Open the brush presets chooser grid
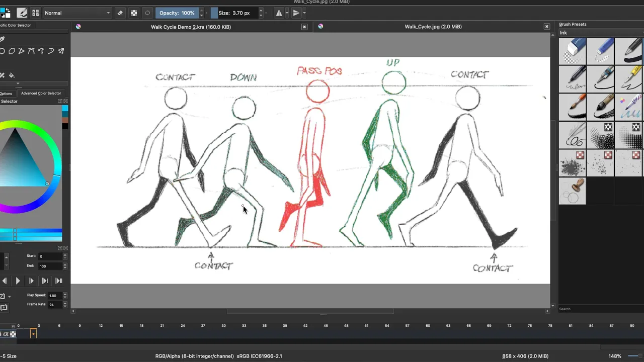The width and height of the screenshot is (644, 362). [35, 13]
